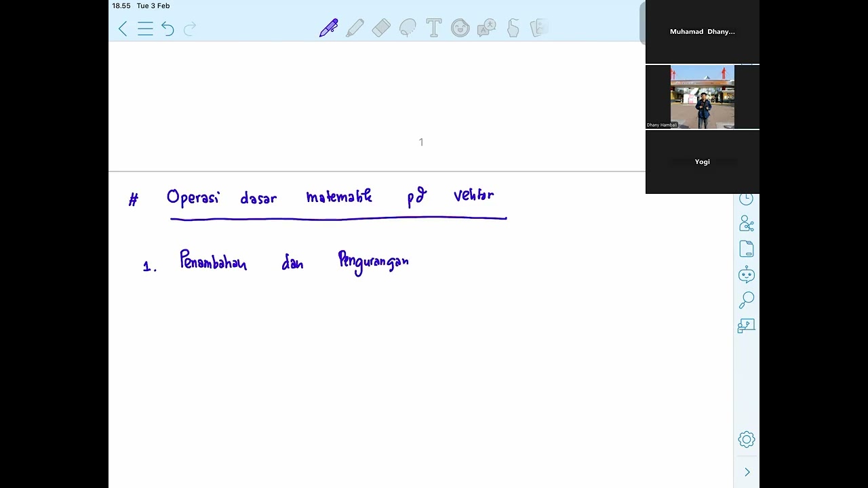This screenshot has height=488, width=868.
Task: Select the purple pen tool
Action: (x=329, y=28)
